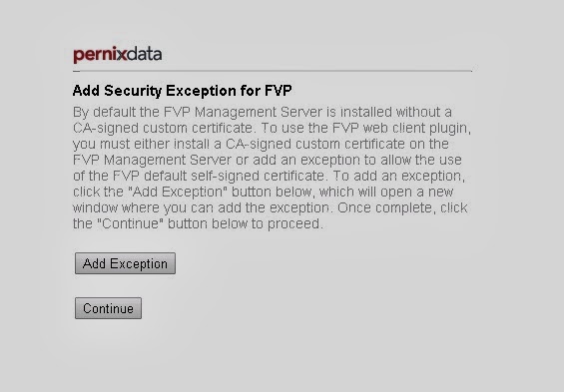Image resolution: width=564 pixels, height=392 pixels.
Task: Click the word "Security" in the heading
Action: pyautogui.click(x=133, y=91)
